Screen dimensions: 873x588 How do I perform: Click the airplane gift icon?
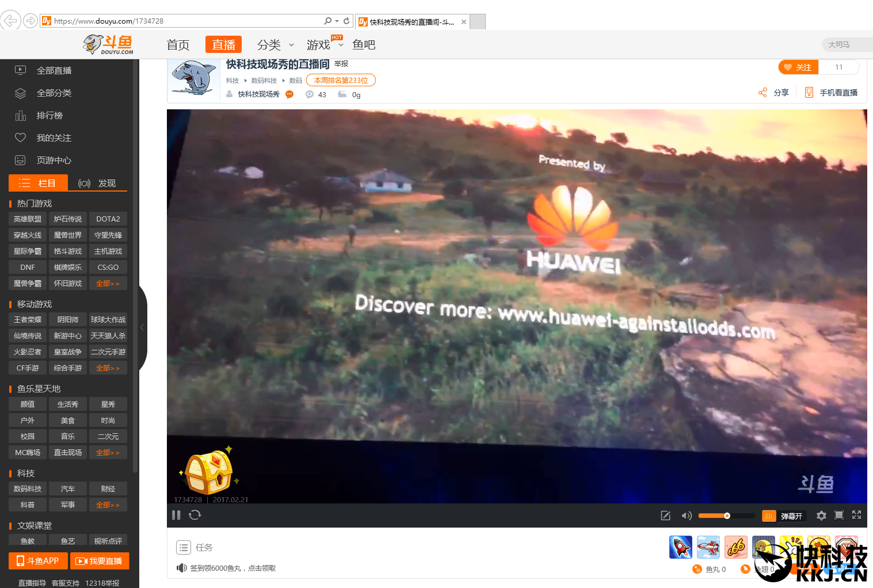tap(708, 547)
